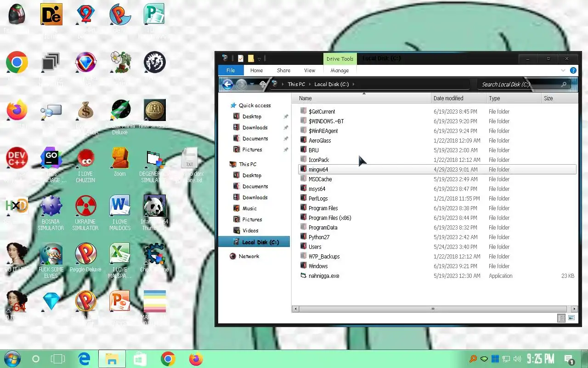
Task: Open Explorer help via blue question mark
Action: (x=573, y=70)
